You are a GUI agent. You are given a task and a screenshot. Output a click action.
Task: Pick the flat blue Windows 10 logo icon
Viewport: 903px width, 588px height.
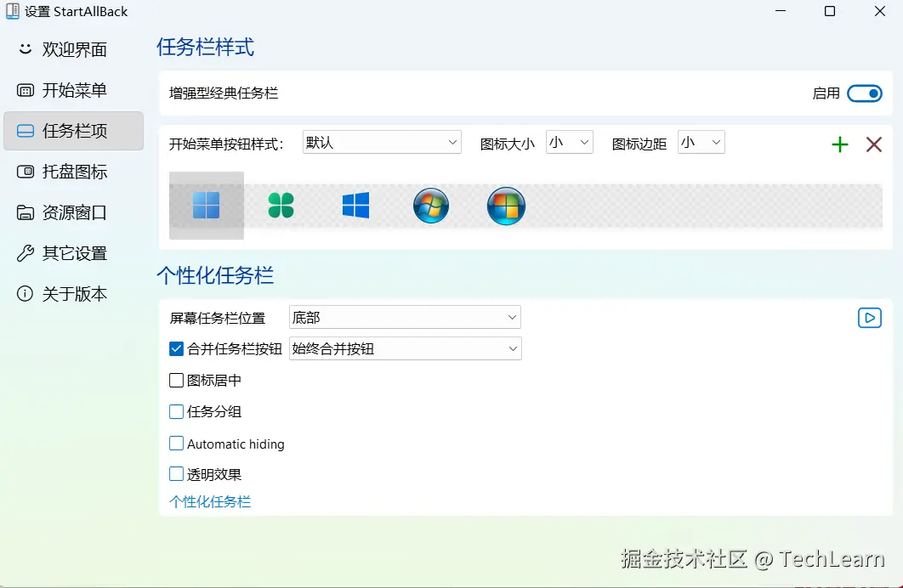[356, 206]
